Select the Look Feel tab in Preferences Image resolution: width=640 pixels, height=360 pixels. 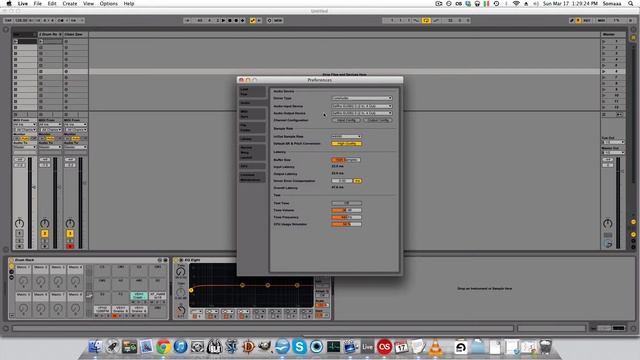252,92
